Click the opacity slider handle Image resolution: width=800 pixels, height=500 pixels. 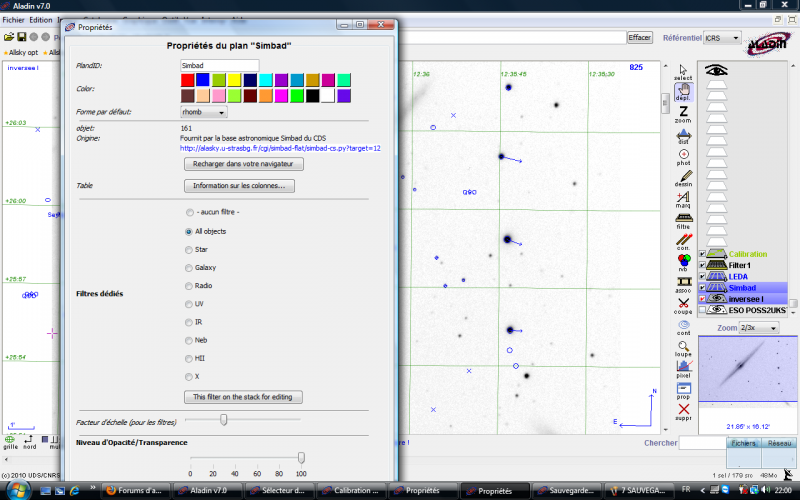click(302, 458)
